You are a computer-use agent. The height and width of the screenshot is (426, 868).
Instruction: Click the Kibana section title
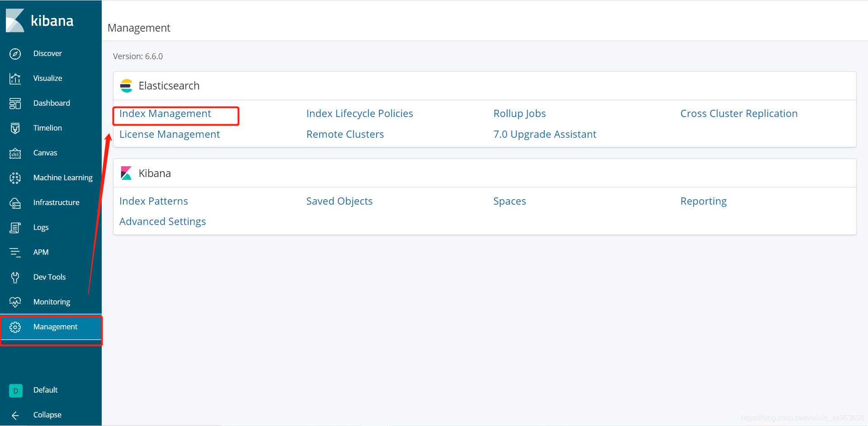click(155, 173)
